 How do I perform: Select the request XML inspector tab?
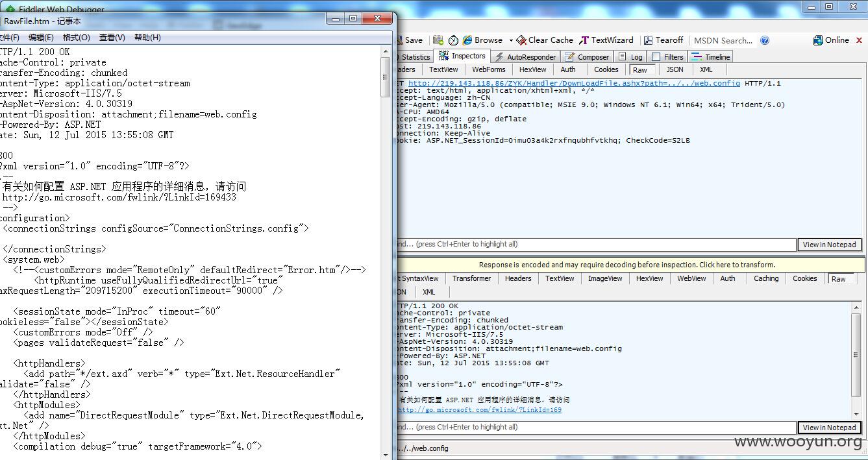click(x=706, y=69)
